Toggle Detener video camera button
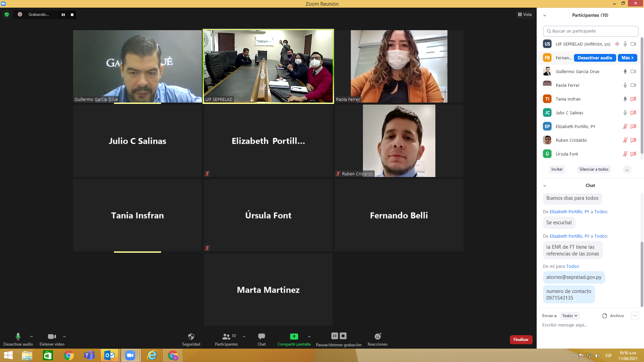Viewport: 644px width, 362px height. click(52, 337)
